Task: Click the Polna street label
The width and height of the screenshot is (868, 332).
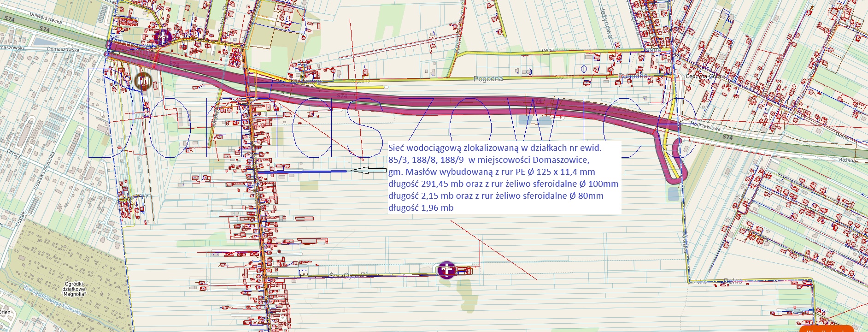Action: (733, 281)
